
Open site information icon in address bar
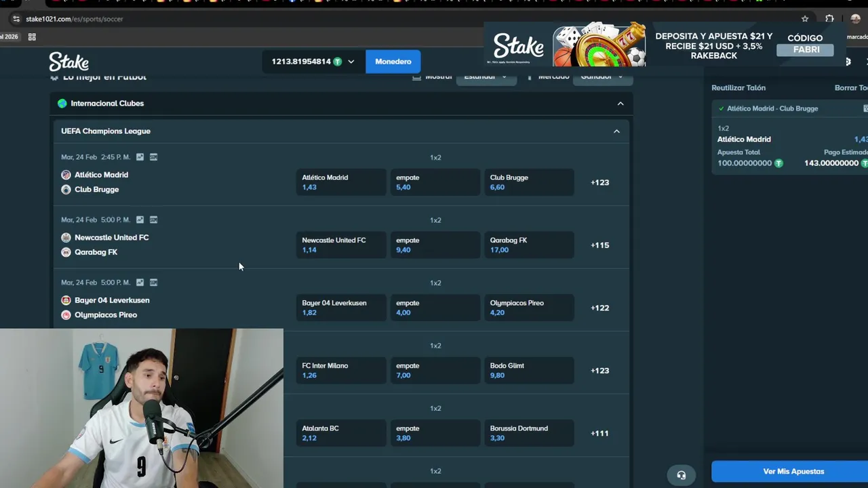(16, 19)
